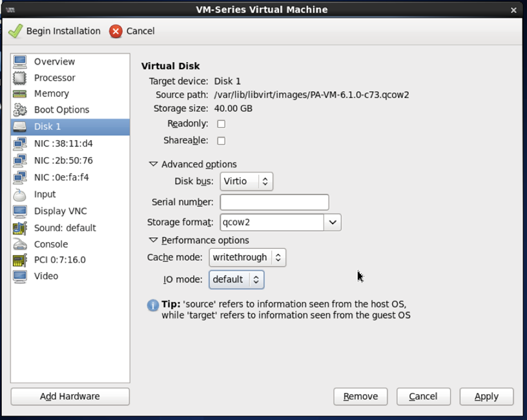
Task: Open the Memory hardware icon entry
Action: point(21,94)
